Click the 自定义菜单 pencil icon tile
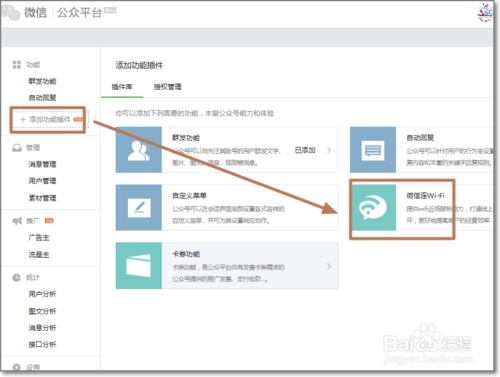 pos(139,207)
